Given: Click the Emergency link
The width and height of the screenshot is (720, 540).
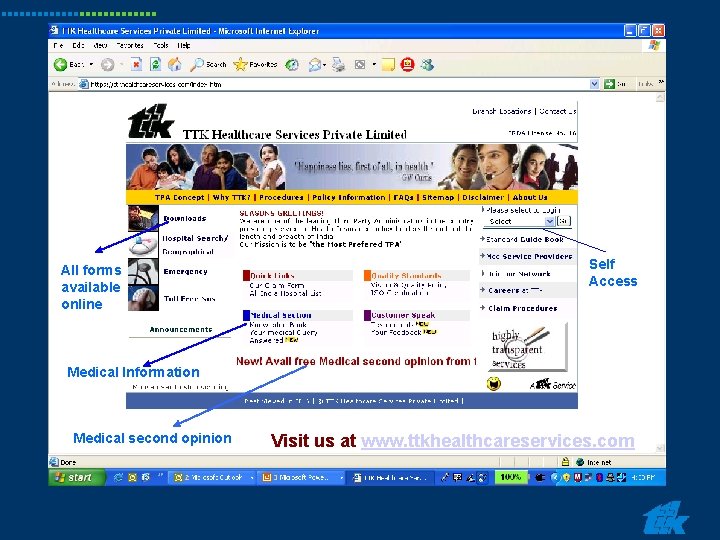Looking at the screenshot, I should [x=186, y=271].
